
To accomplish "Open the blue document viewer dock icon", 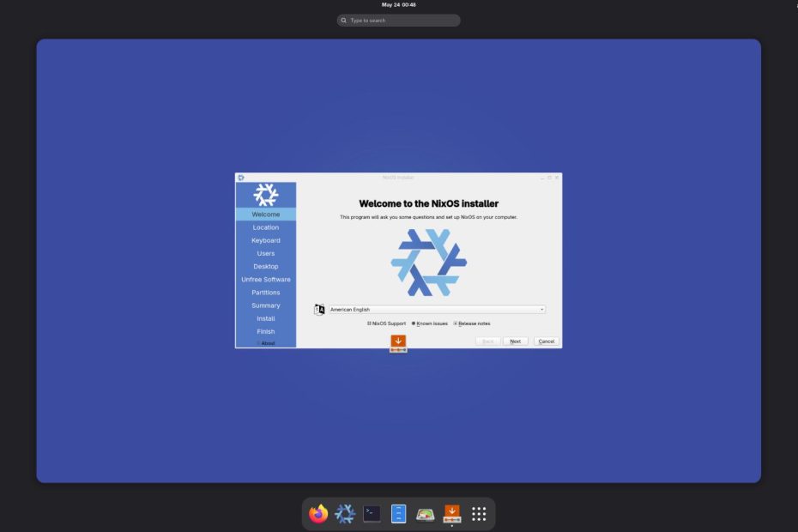I will 398,514.
